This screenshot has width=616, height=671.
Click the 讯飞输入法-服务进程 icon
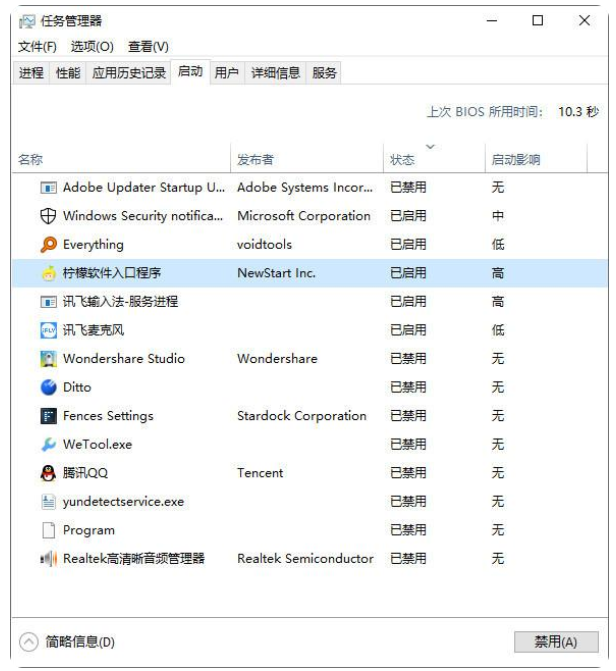[48, 302]
